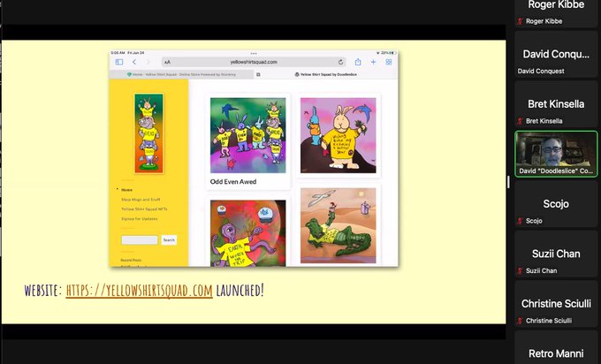Select Bret Kinsella's participant tile

click(x=556, y=104)
